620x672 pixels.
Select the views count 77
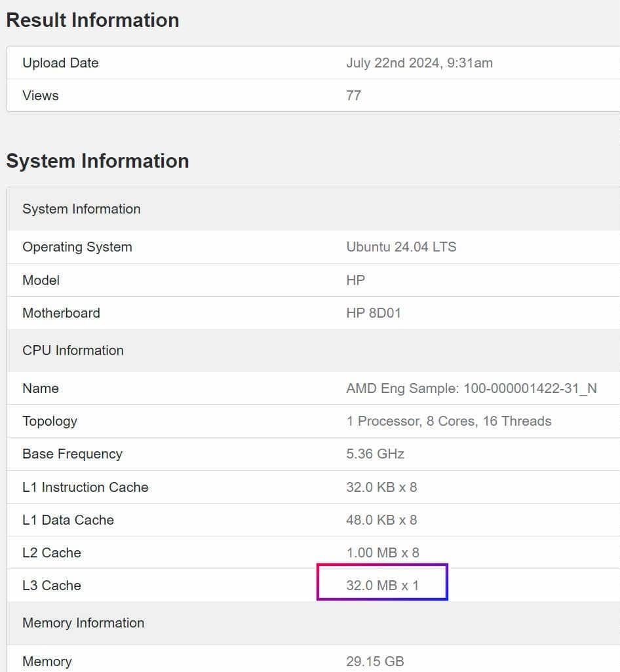(353, 96)
